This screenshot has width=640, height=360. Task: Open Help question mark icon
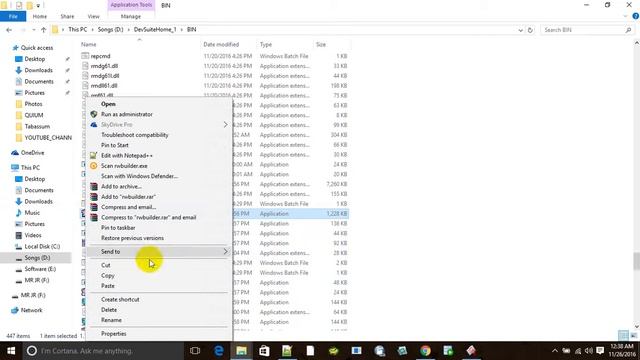point(636,16)
